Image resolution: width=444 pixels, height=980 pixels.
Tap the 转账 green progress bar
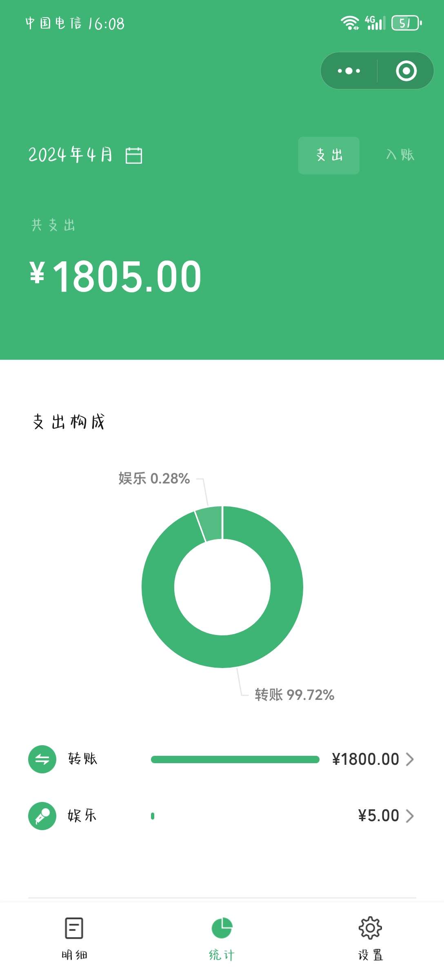click(235, 759)
